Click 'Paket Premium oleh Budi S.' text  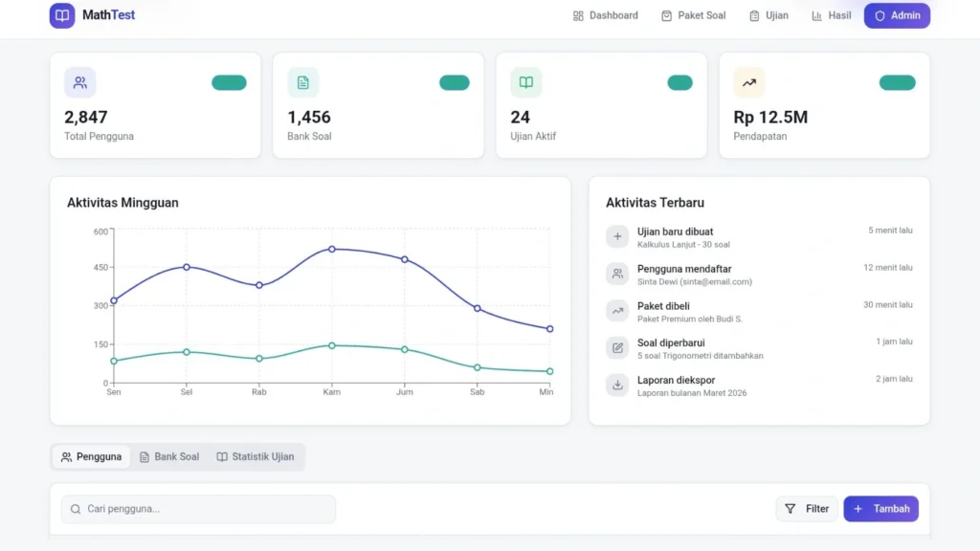689,319
